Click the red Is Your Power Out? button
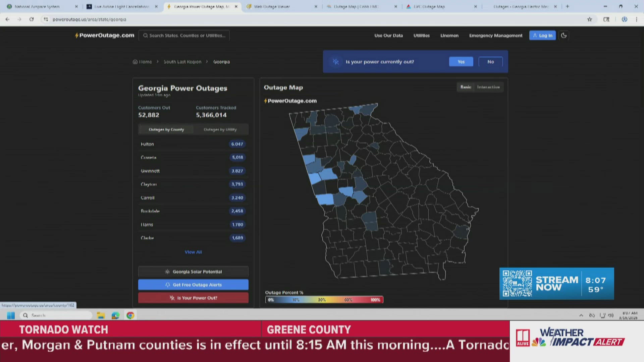 click(x=193, y=298)
